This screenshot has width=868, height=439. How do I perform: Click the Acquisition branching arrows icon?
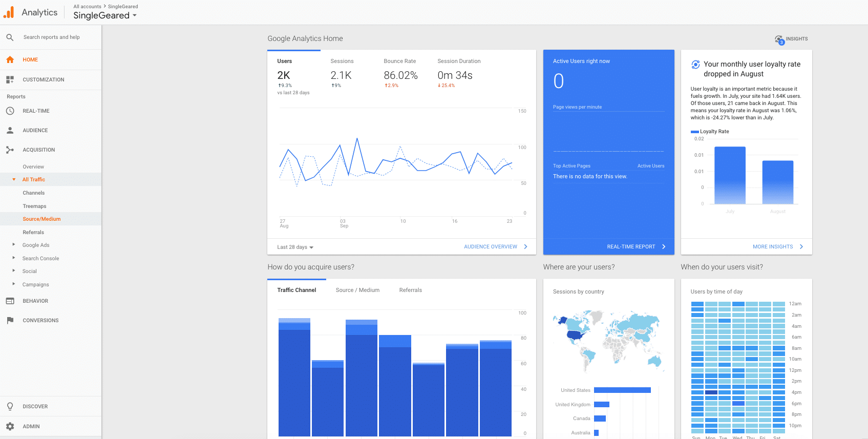(10, 150)
